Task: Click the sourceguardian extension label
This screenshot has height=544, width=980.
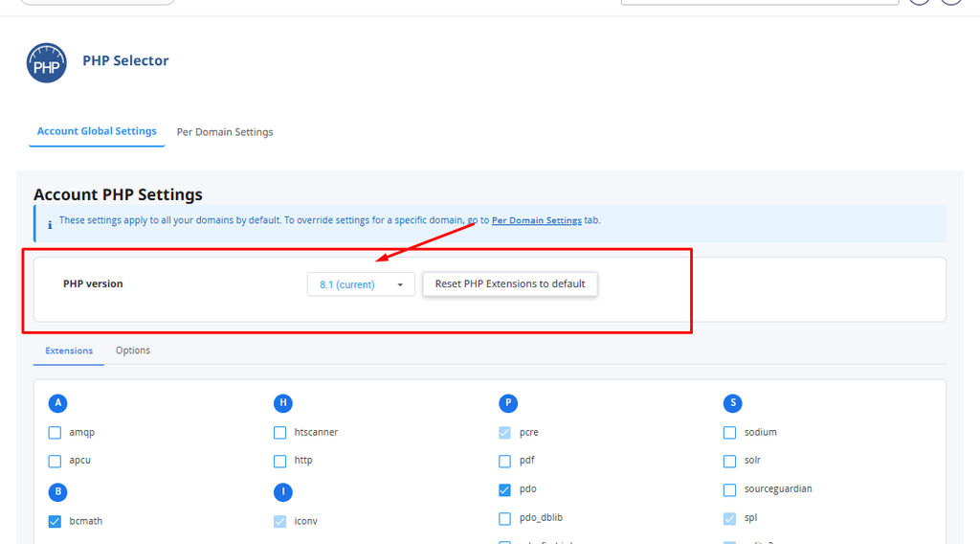Action: click(778, 489)
